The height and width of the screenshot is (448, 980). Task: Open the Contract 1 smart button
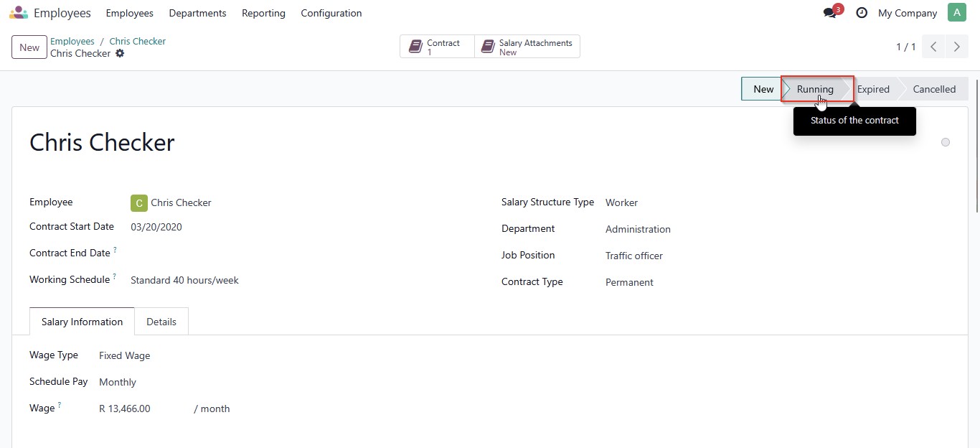pyautogui.click(x=437, y=47)
